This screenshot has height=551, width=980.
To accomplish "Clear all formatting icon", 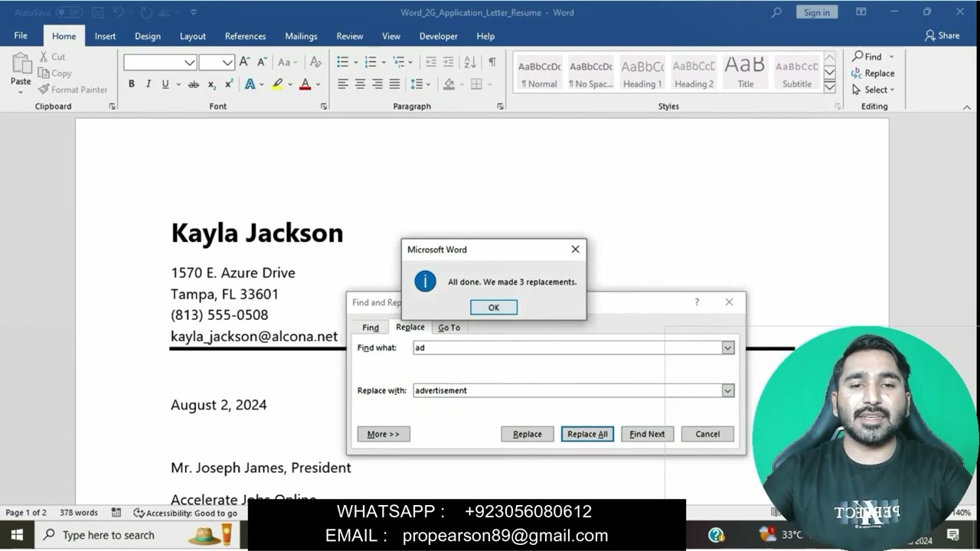I will tap(315, 62).
